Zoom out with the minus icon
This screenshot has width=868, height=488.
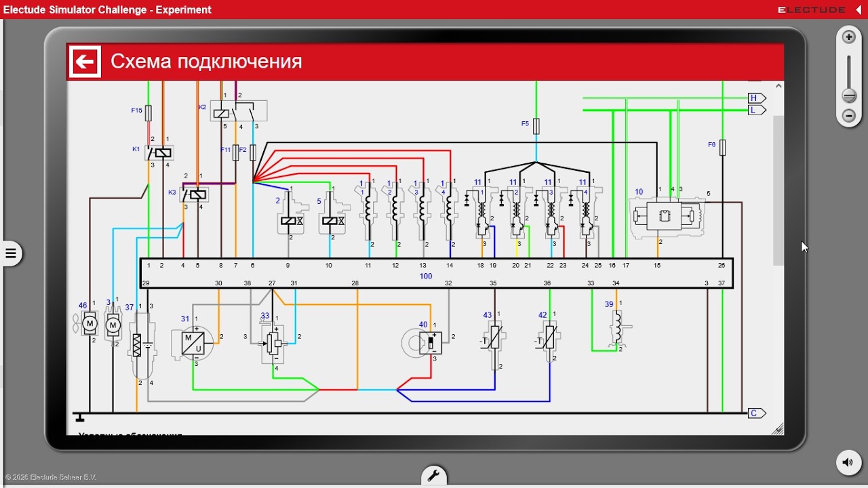click(x=848, y=116)
